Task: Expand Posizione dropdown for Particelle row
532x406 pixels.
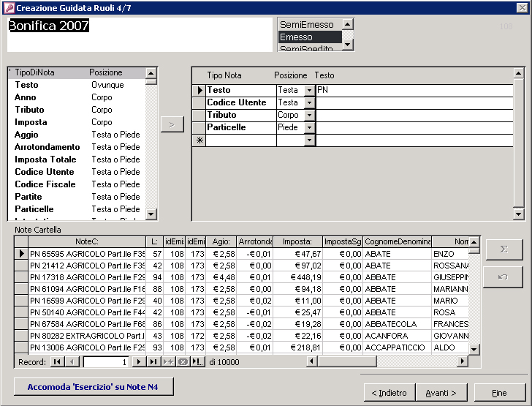Action: pyautogui.click(x=309, y=127)
